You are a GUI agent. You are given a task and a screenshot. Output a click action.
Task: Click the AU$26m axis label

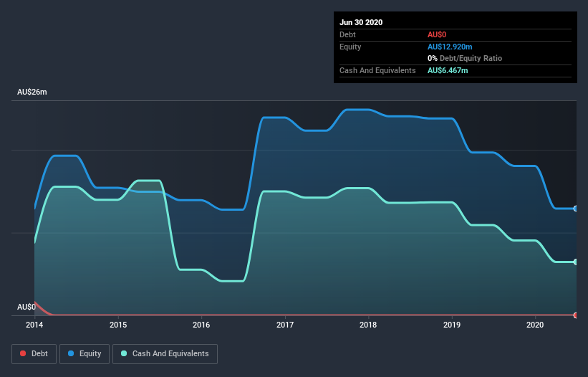[x=32, y=92]
